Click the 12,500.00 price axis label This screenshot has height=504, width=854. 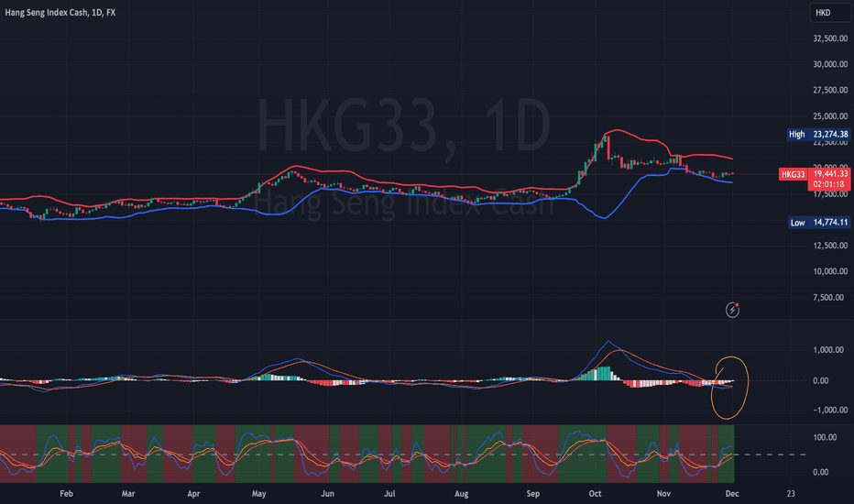click(830, 246)
